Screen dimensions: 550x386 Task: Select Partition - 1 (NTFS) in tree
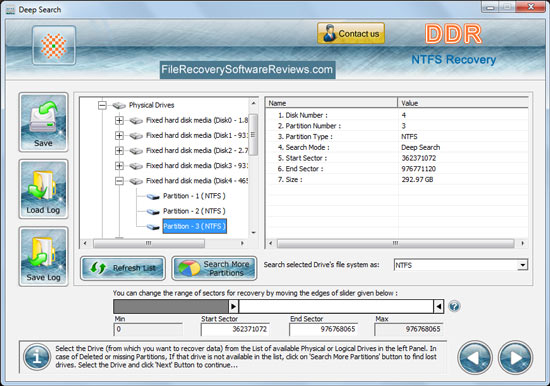click(x=194, y=196)
